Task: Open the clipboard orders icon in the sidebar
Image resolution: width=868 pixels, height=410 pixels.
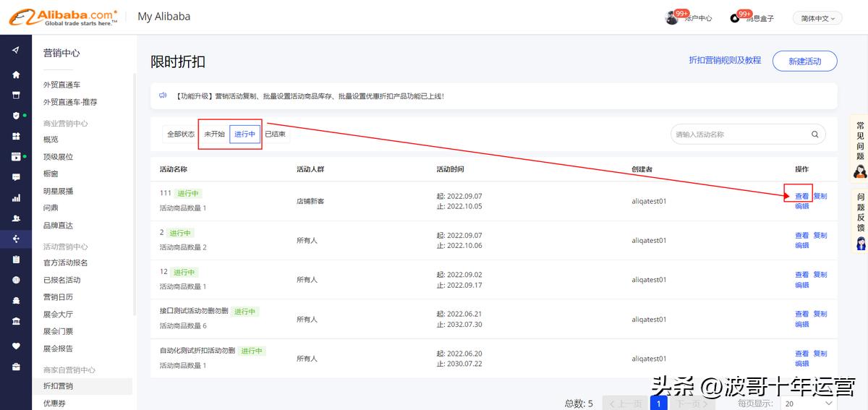Action: click(16, 260)
